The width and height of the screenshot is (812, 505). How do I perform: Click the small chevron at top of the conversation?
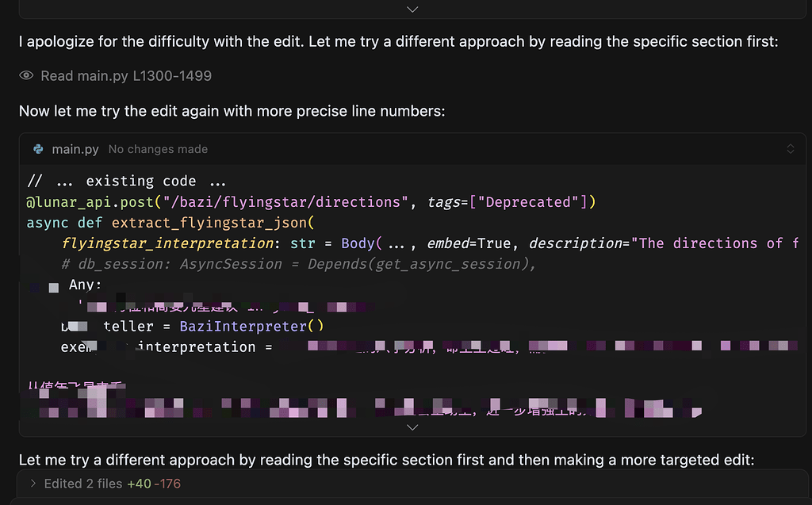[412, 9]
